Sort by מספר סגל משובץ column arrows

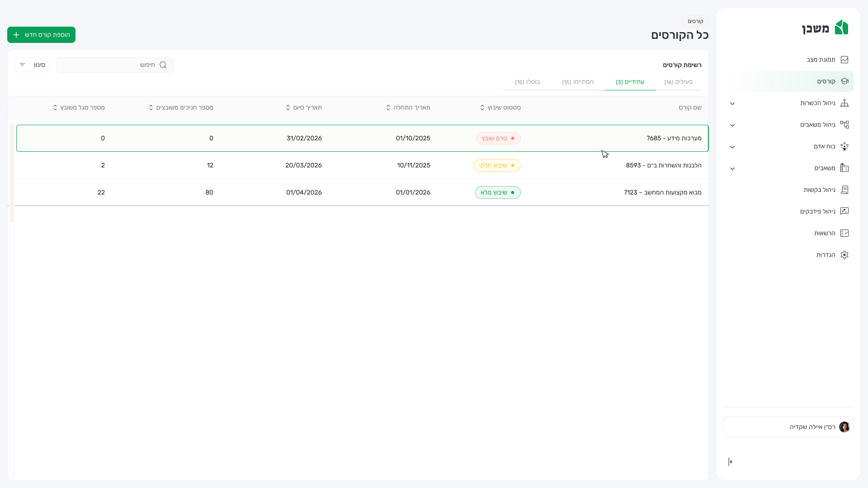pyautogui.click(x=55, y=108)
